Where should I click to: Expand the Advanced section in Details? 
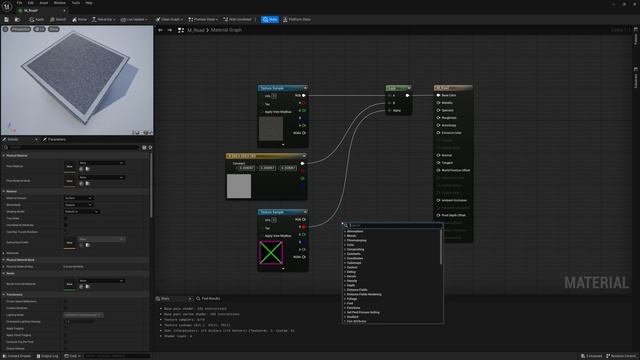pos(4,253)
